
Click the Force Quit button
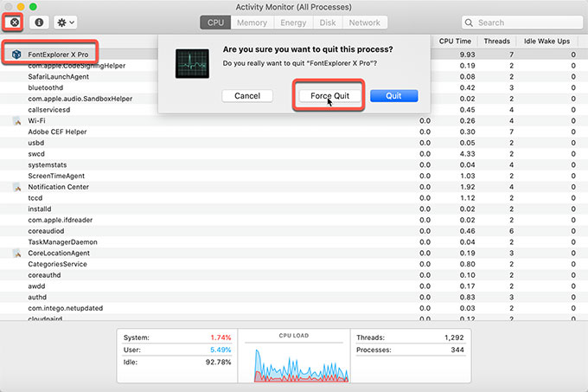click(329, 96)
